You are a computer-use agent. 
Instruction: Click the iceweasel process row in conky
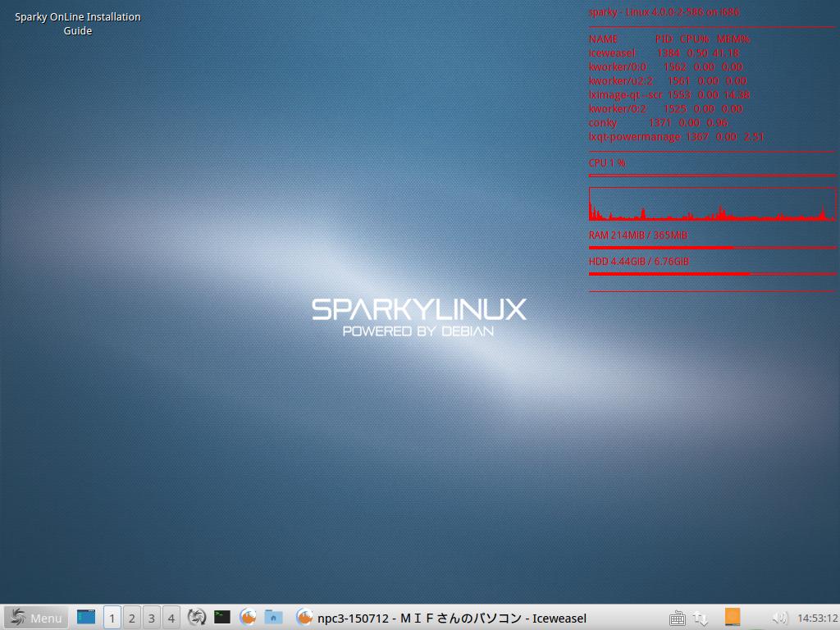(x=664, y=53)
